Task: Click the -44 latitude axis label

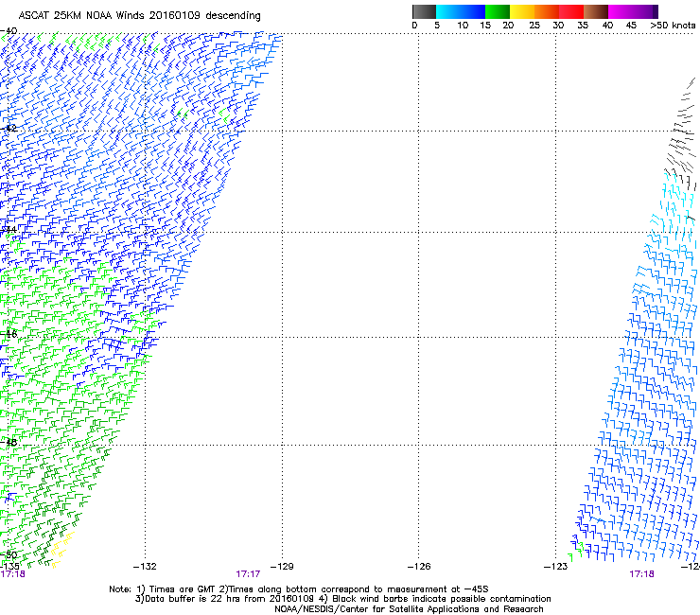Action: tap(9, 230)
